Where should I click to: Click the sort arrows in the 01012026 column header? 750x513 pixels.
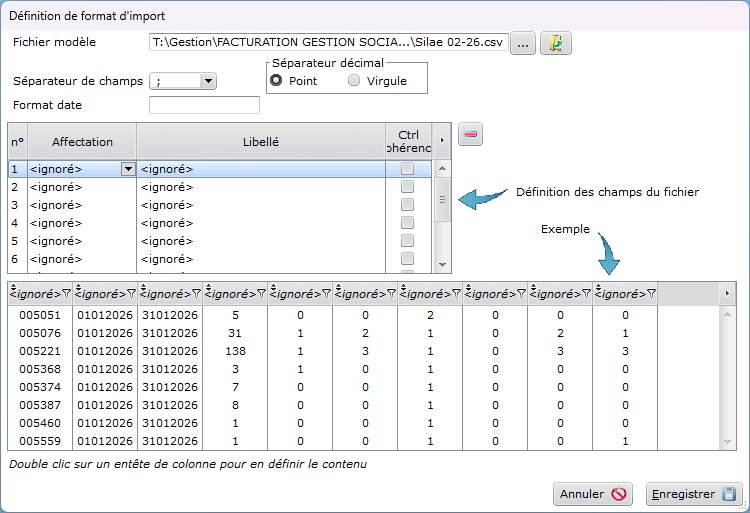tap(78, 288)
